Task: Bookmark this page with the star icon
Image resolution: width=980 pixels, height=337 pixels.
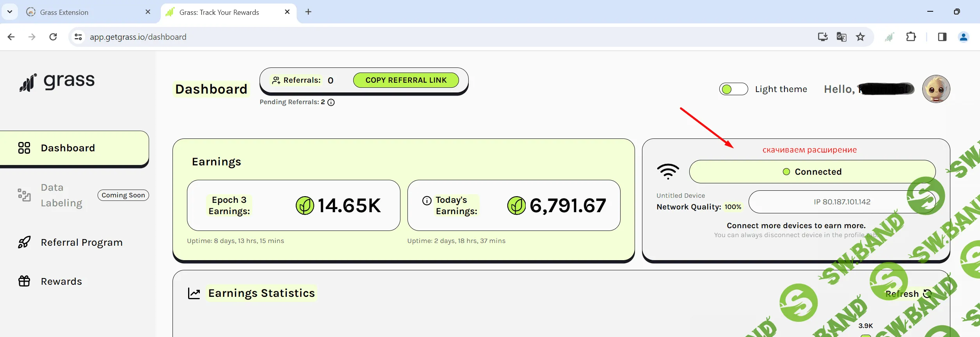Action: [x=860, y=37]
